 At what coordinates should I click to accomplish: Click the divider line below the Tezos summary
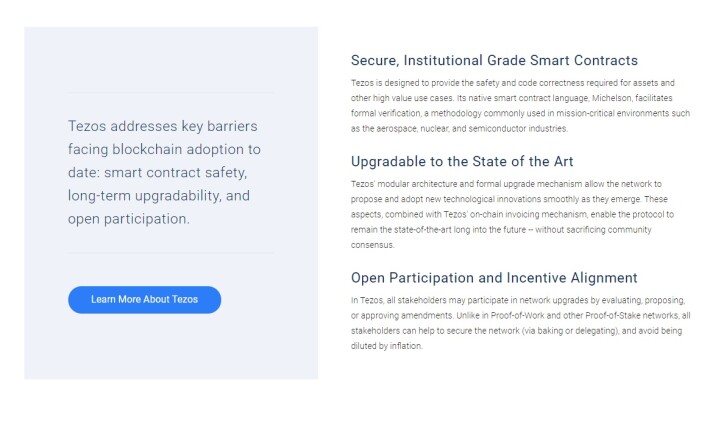[x=171, y=252]
